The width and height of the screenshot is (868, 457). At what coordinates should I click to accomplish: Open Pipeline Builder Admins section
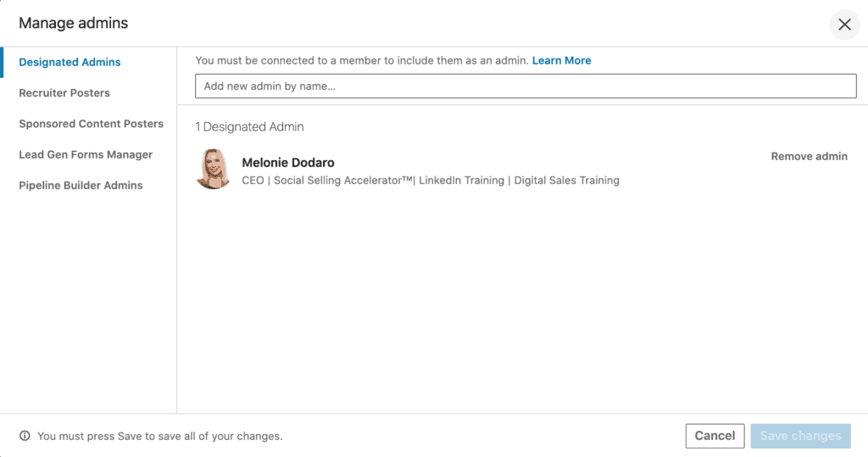[x=81, y=186]
